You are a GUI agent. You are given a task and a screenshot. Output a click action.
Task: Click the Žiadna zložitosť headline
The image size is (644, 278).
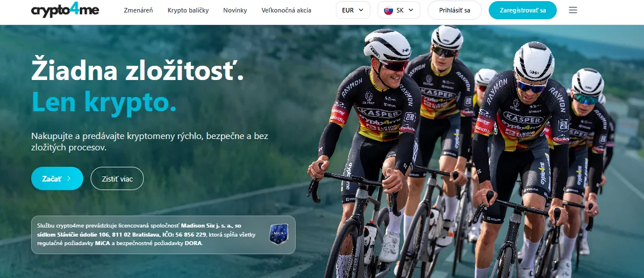click(138, 69)
